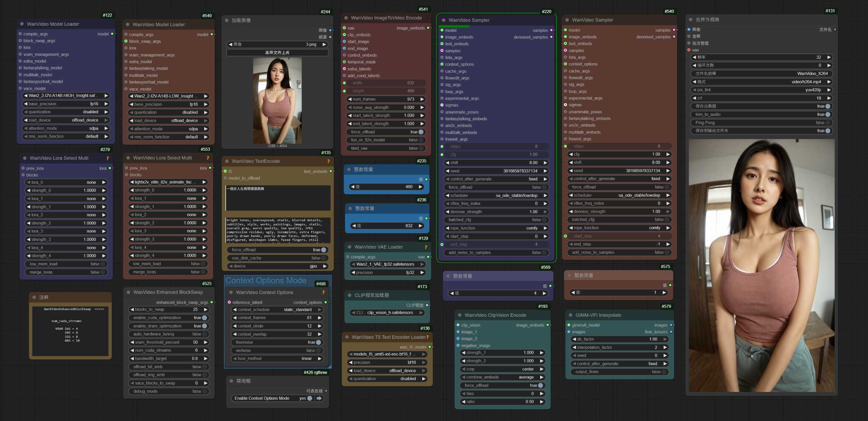Click the help icon on WanVideo T5 Text Encoder Loader
Screen dimensions: 868x421
click(427, 337)
